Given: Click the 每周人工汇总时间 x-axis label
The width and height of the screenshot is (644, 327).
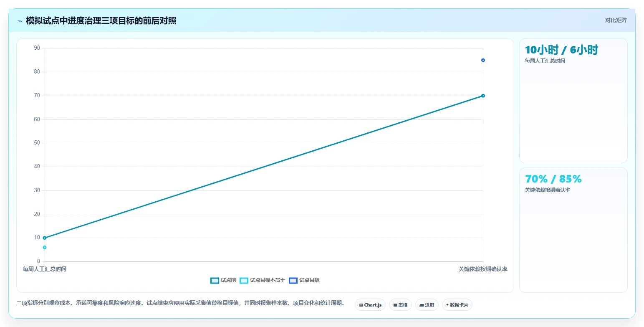Looking at the screenshot, I should pyautogui.click(x=45, y=269).
